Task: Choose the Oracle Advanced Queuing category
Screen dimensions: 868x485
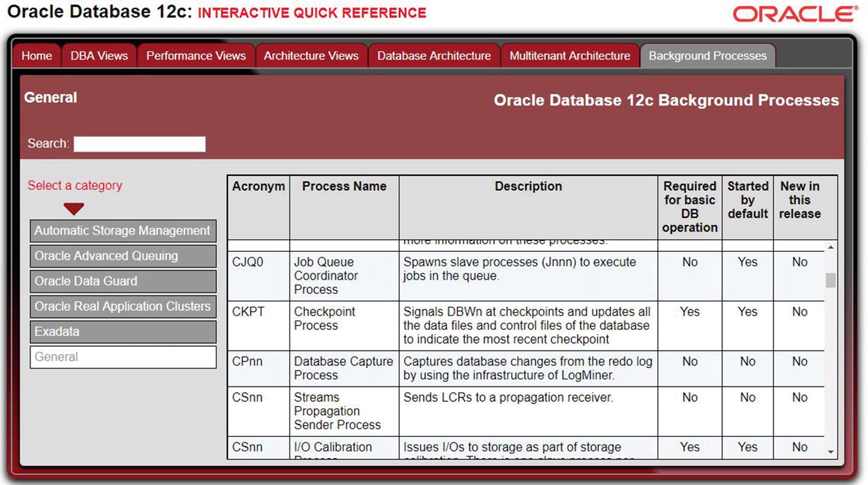Action: [x=123, y=256]
